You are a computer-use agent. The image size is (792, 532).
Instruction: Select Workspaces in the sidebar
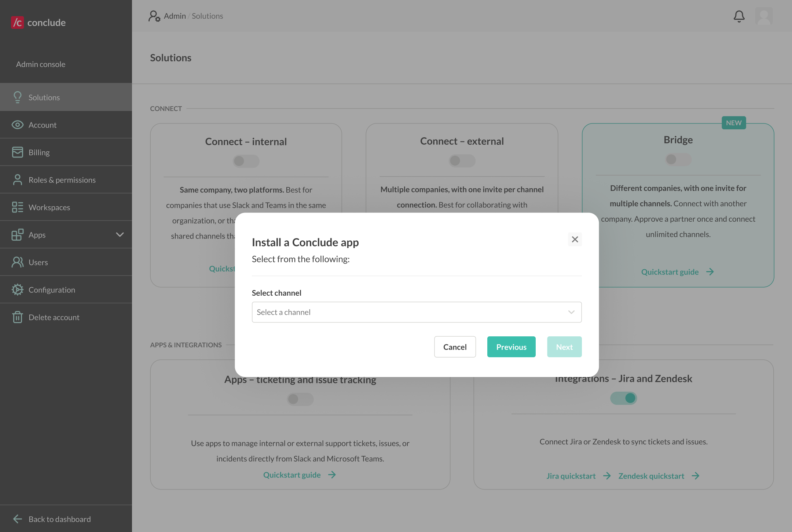66,207
